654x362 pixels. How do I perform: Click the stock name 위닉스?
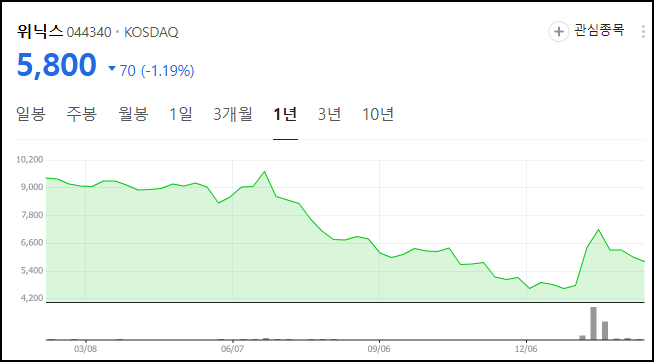pyautogui.click(x=40, y=32)
